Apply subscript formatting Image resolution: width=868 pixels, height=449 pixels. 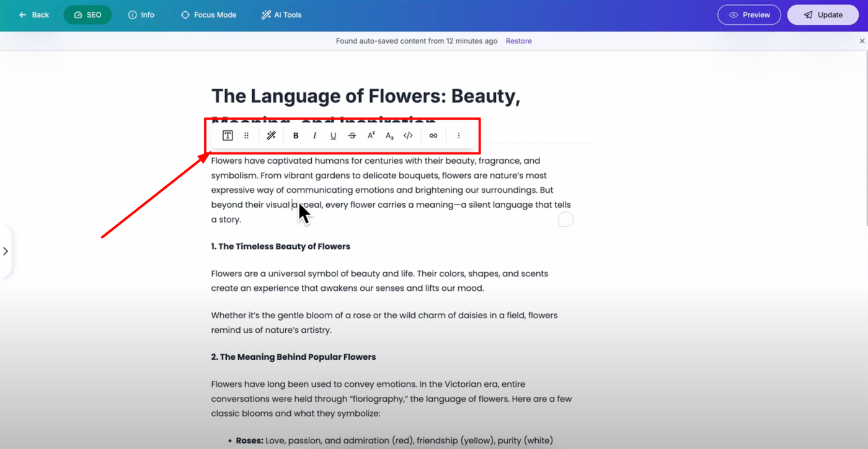(389, 136)
